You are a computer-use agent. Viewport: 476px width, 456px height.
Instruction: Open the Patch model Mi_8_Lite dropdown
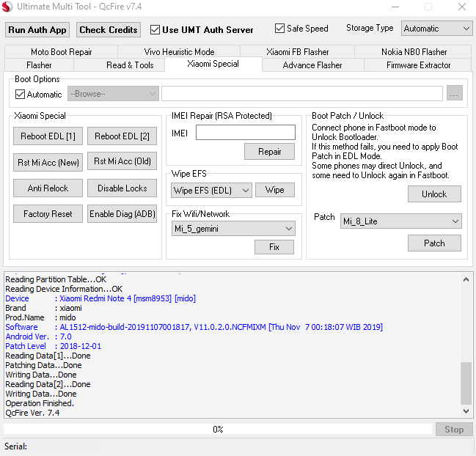400,221
